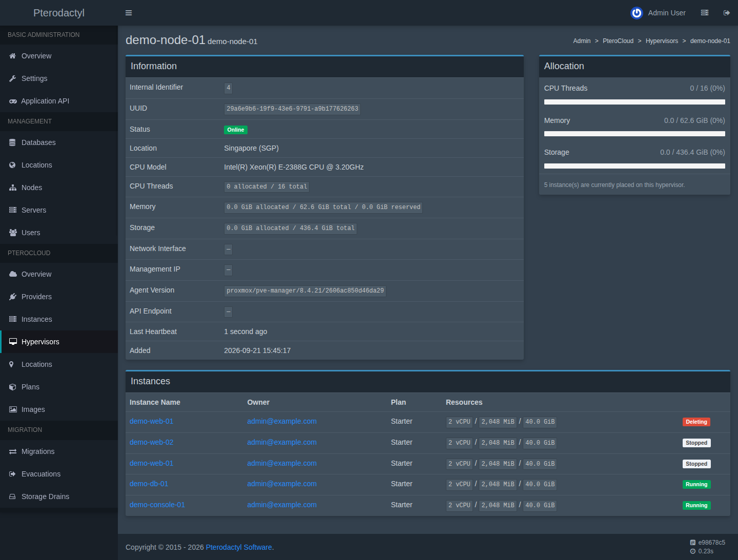Click the Pterodactyl brand logo text
Image resolution: width=738 pixels, height=560 pixels.
point(59,13)
